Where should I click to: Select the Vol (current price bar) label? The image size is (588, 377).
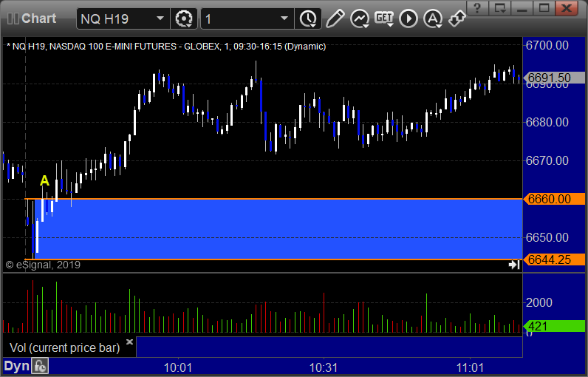pos(64,347)
